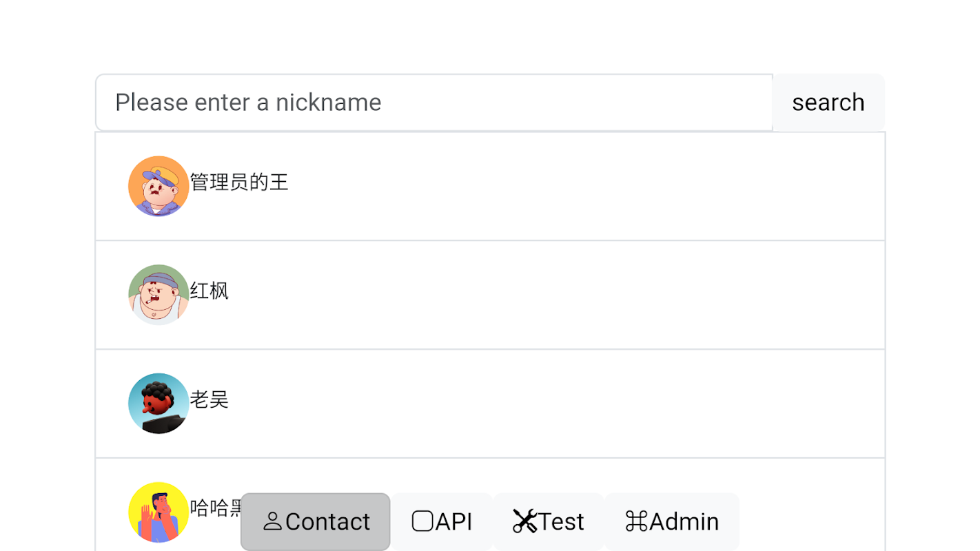
Task: Click the person icon on the Contact tab
Action: [x=273, y=521]
